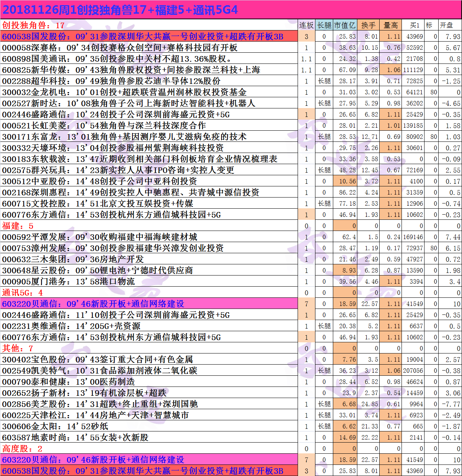Select the section header 高度股：2
The width and height of the screenshot is (462, 476).
click(149, 449)
